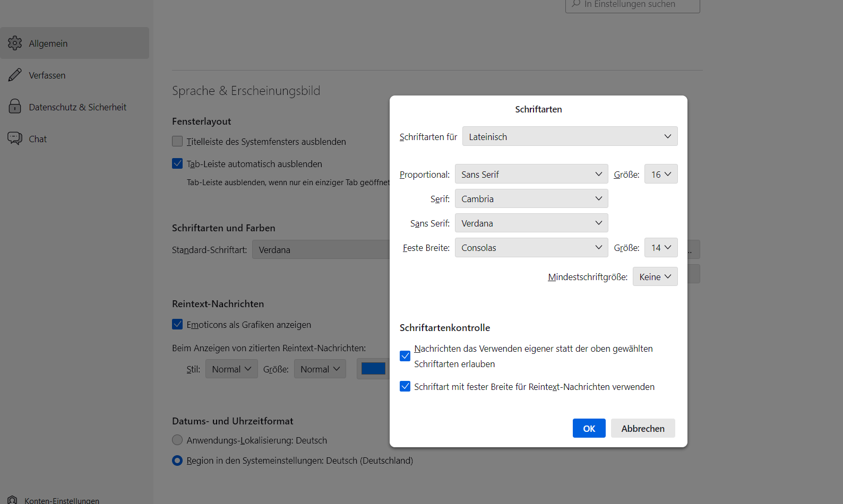
Task: Click the blue quoted text color swatch
Action: [x=373, y=369]
